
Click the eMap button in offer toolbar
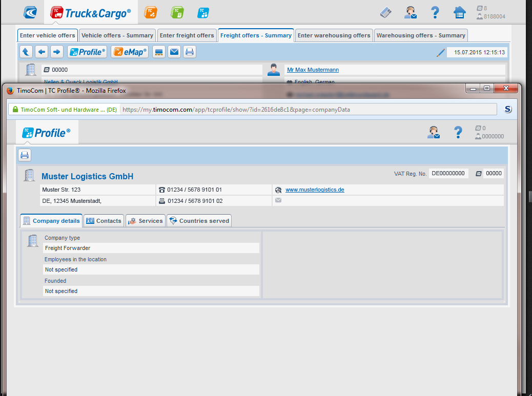click(x=130, y=52)
